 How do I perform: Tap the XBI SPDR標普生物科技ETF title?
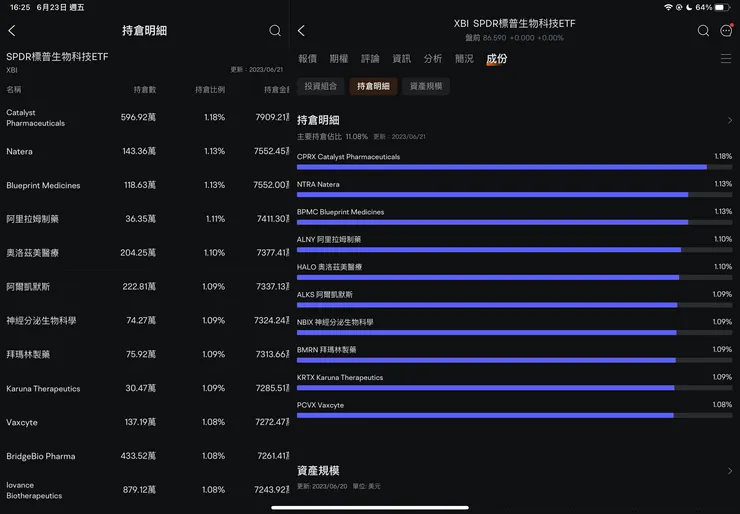pos(514,24)
